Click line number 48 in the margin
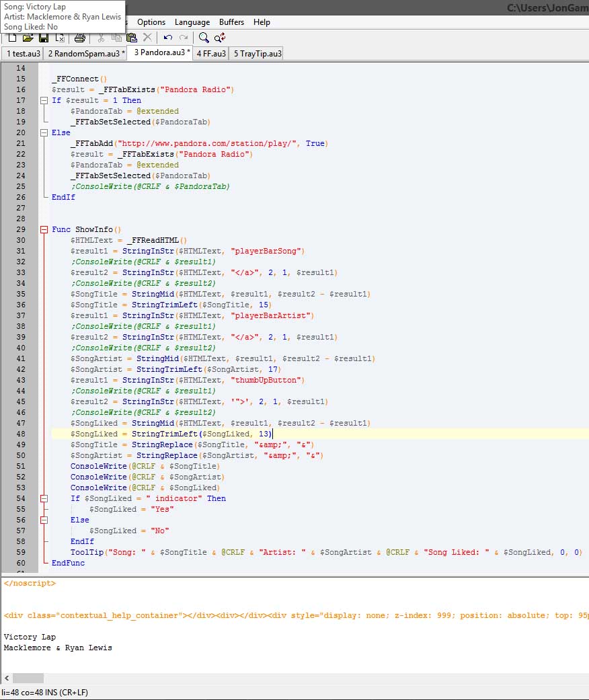The width and height of the screenshot is (589, 700). pos(21,434)
